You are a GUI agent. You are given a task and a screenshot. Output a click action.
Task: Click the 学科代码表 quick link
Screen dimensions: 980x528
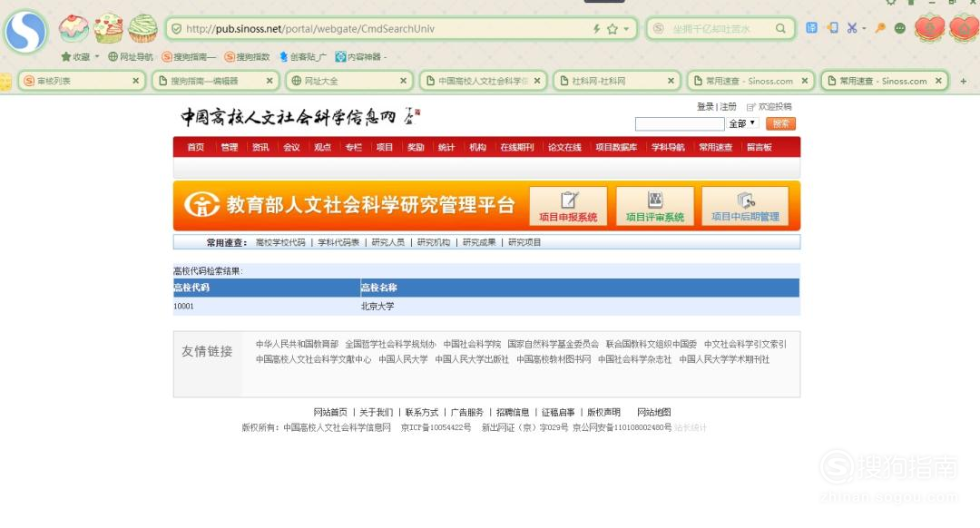point(338,242)
